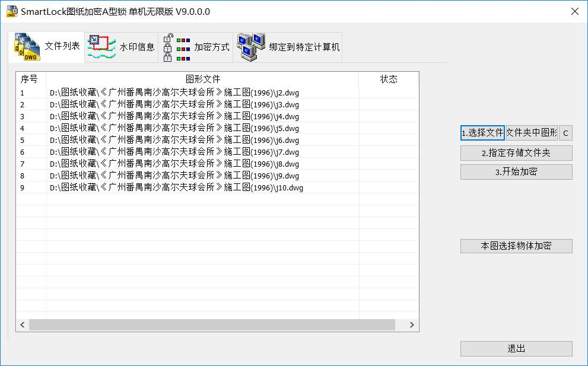The height and width of the screenshot is (366, 588).
Task: Start encryption with the 3.开始加密 button
Action: [x=516, y=171]
